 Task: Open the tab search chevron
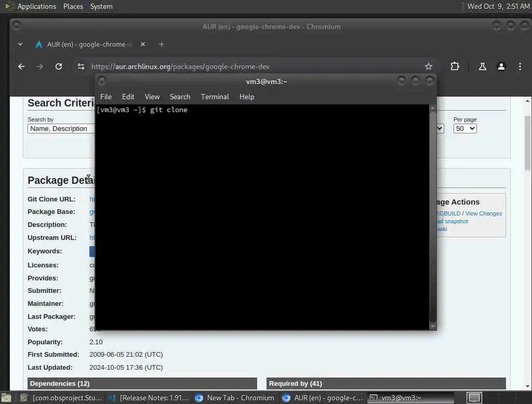tap(20, 44)
